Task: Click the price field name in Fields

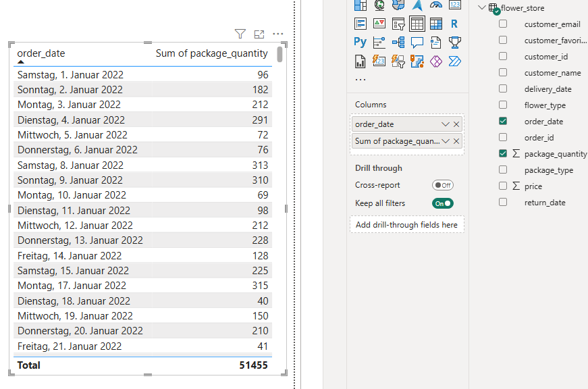Action: (533, 186)
